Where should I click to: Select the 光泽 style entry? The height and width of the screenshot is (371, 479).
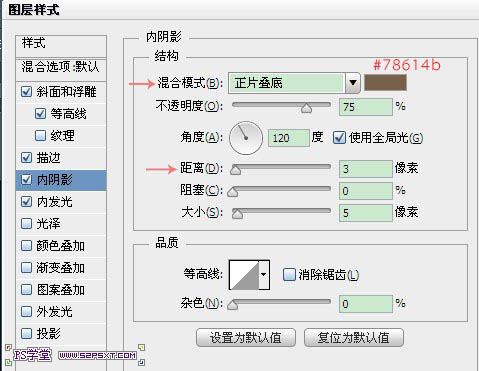tap(48, 223)
